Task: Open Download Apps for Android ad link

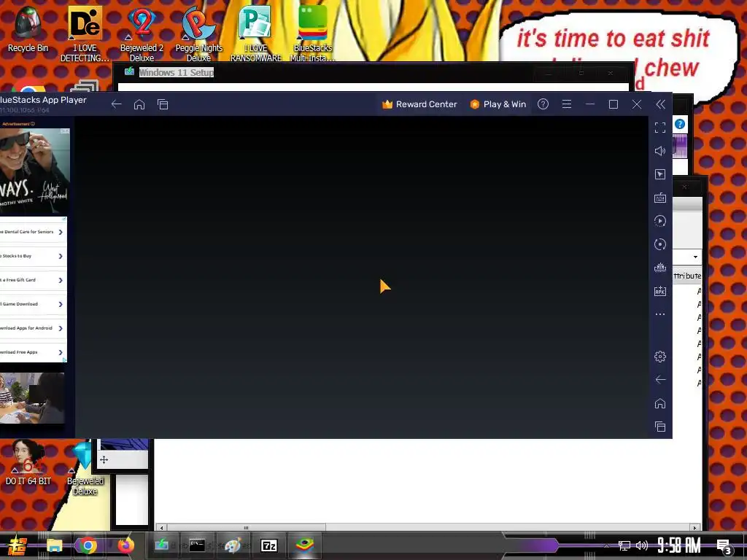Action: pyautogui.click(x=32, y=328)
